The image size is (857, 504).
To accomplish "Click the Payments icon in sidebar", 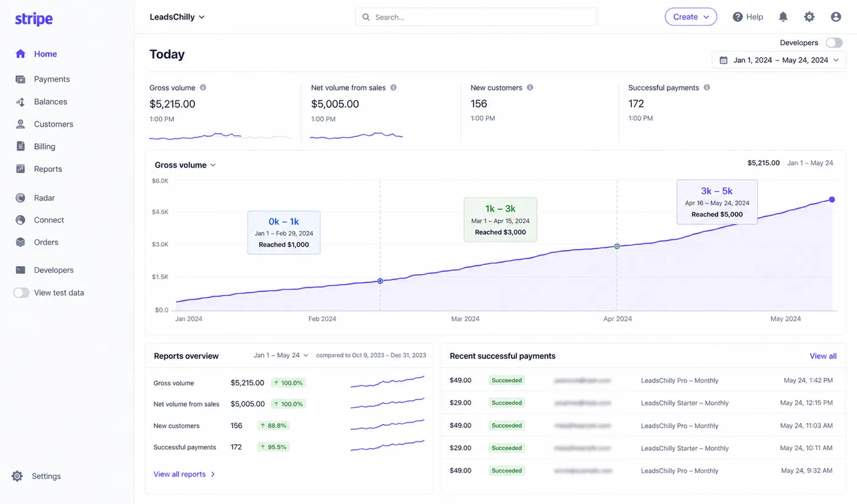I will tap(21, 79).
